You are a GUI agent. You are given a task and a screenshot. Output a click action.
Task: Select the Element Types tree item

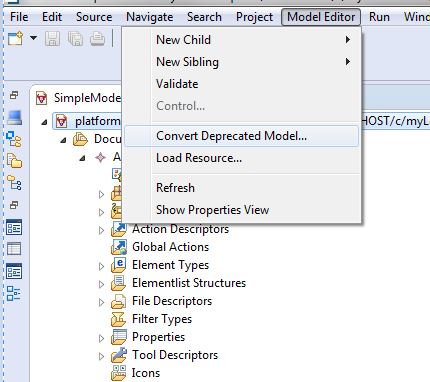tap(170, 265)
